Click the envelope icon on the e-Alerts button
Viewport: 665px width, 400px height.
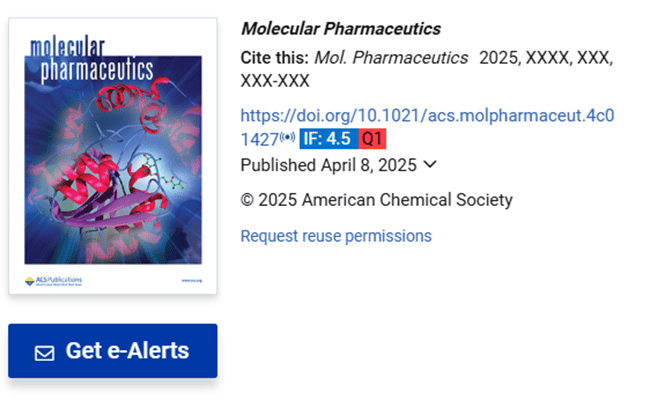(x=44, y=353)
